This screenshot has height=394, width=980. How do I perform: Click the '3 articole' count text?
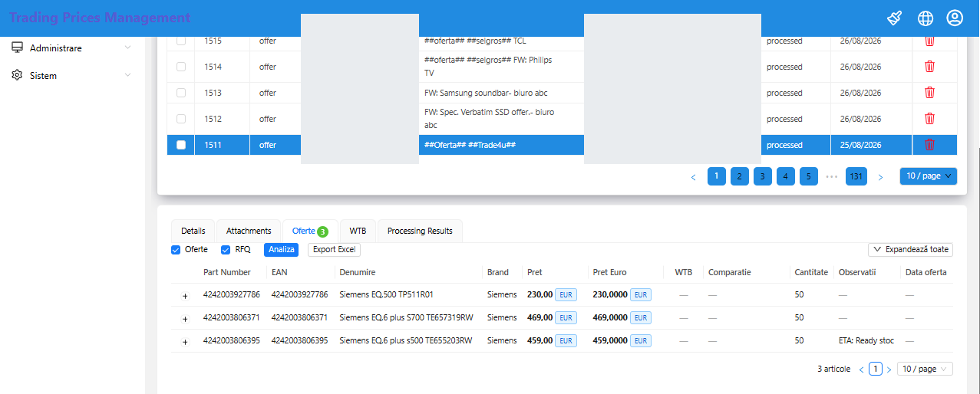coord(833,369)
